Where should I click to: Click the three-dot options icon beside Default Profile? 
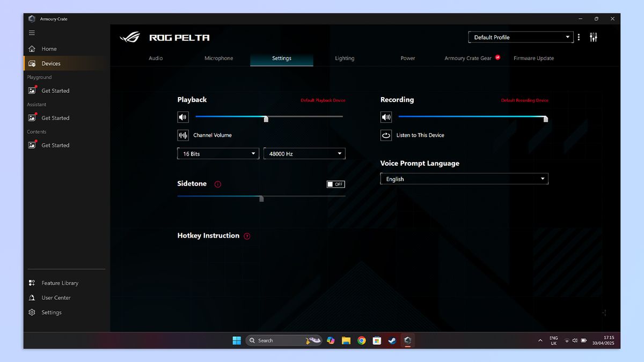[x=579, y=37]
